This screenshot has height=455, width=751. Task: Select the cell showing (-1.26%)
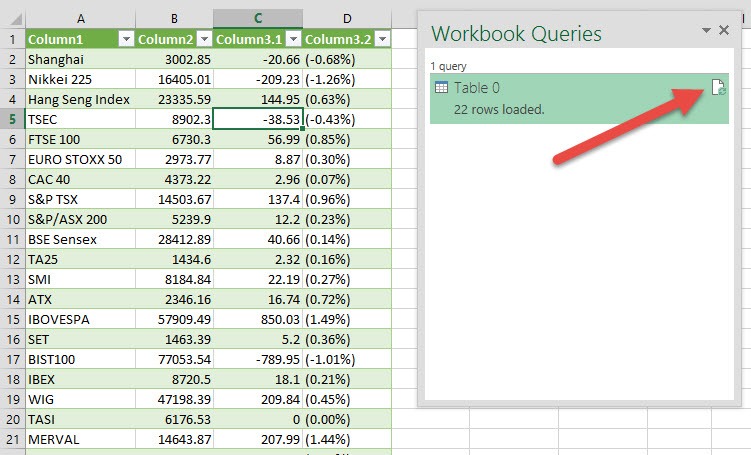(347, 80)
